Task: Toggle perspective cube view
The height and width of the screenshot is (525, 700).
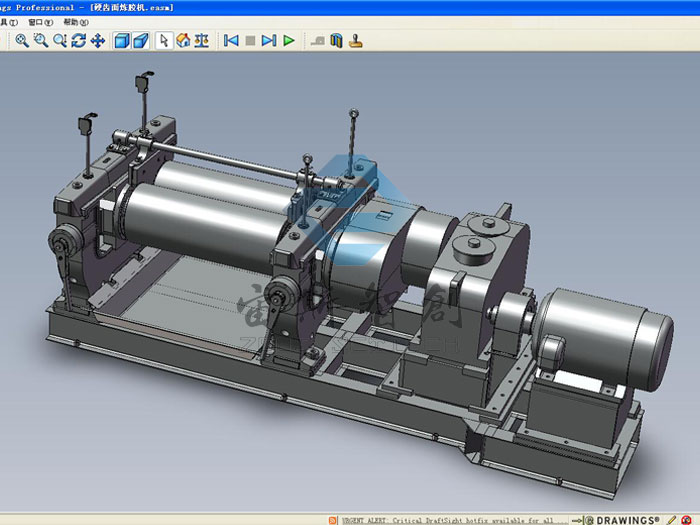Action: click(x=141, y=41)
